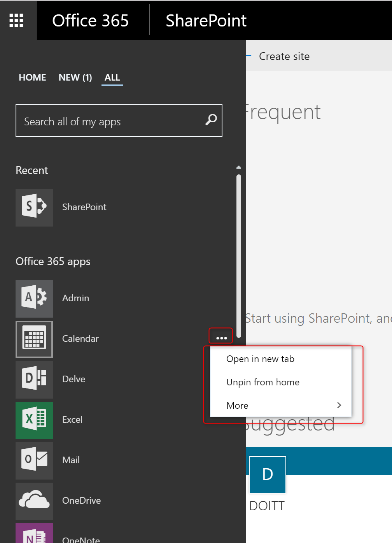Open the Mail app icon
Image resolution: width=392 pixels, height=543 pixels.
34,460
